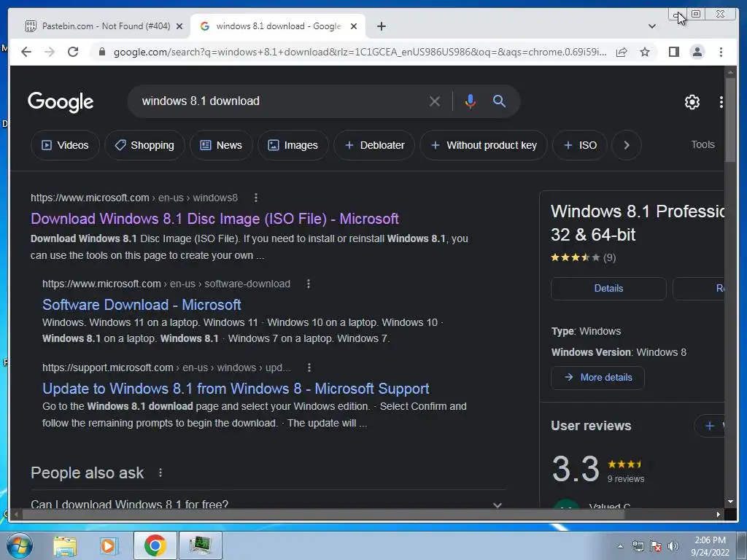Open Windows Start menu

(x=20, y=545)
